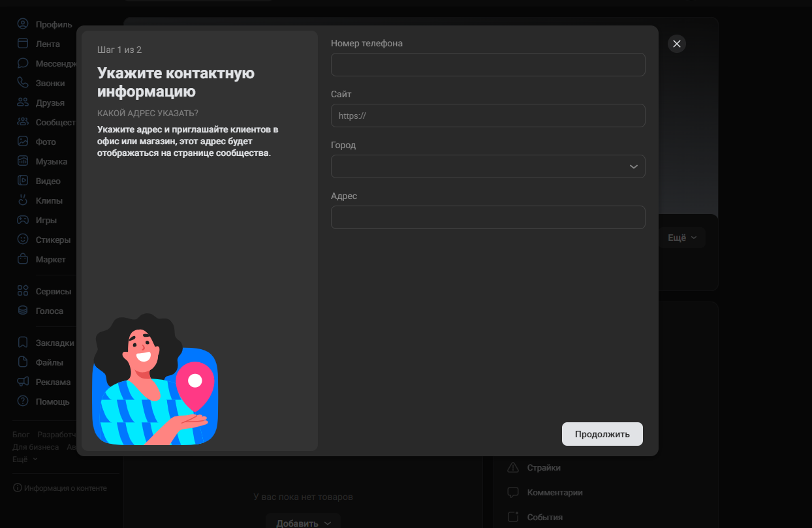The width and height of the screenshot is (812, 528).
Task: Click the Сайт https:// input field
Action: click(488, 116)
